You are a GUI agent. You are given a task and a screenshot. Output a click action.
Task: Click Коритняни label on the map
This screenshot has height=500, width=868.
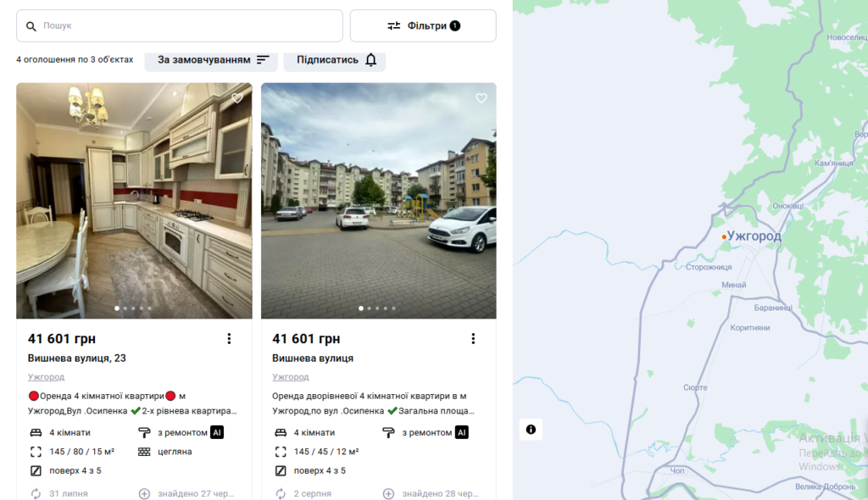pos(750,327)
